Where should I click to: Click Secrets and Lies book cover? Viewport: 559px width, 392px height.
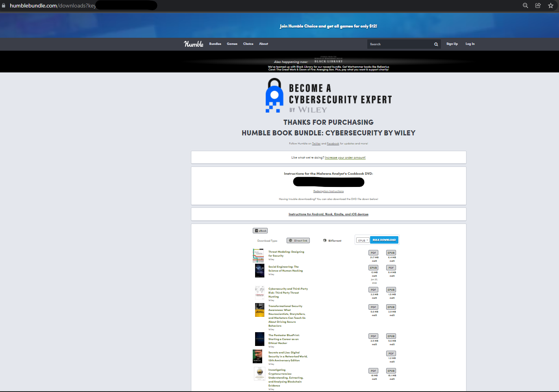(257, 357)
